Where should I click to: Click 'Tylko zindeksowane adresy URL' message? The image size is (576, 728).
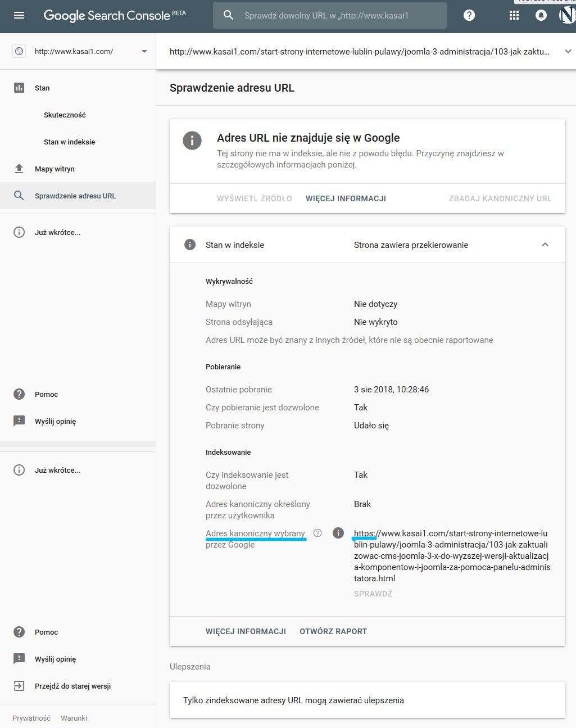click(x=293, y=700)
